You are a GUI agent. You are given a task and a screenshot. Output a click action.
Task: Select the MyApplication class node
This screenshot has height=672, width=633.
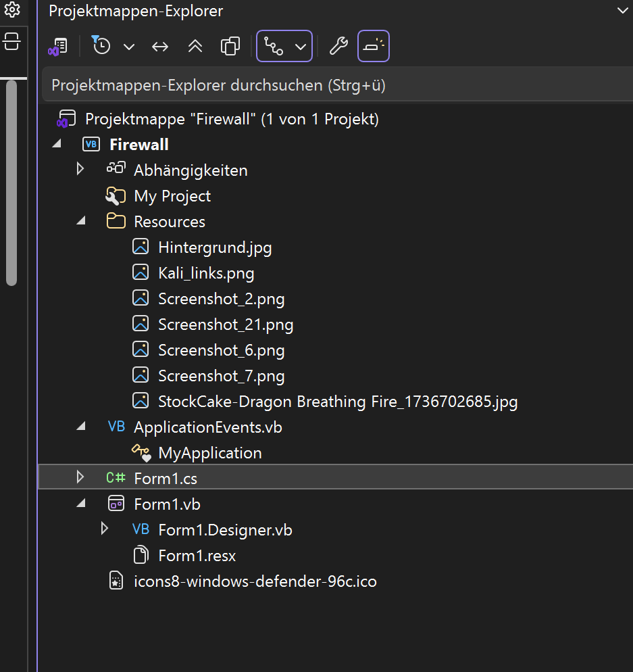click(210, 454)
